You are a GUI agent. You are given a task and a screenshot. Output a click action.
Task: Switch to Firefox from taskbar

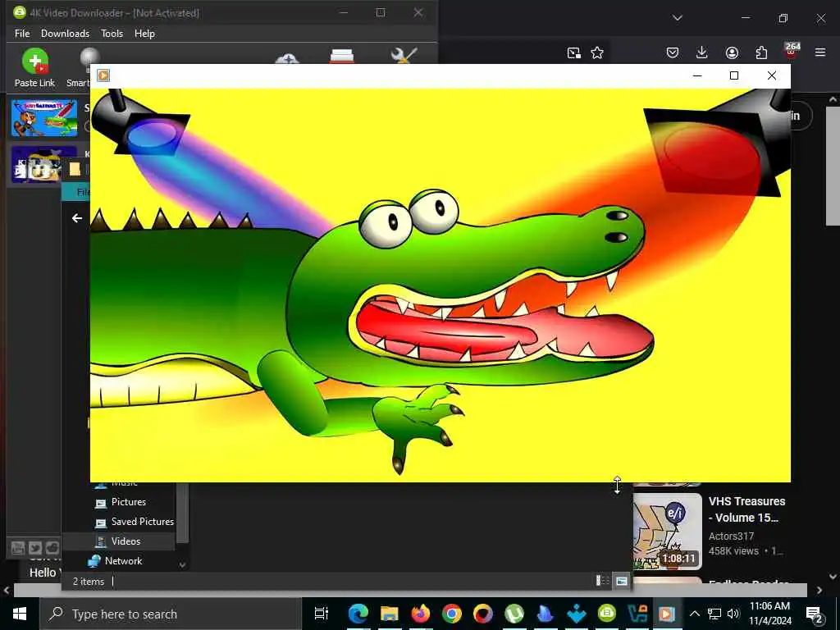(421, 614)
